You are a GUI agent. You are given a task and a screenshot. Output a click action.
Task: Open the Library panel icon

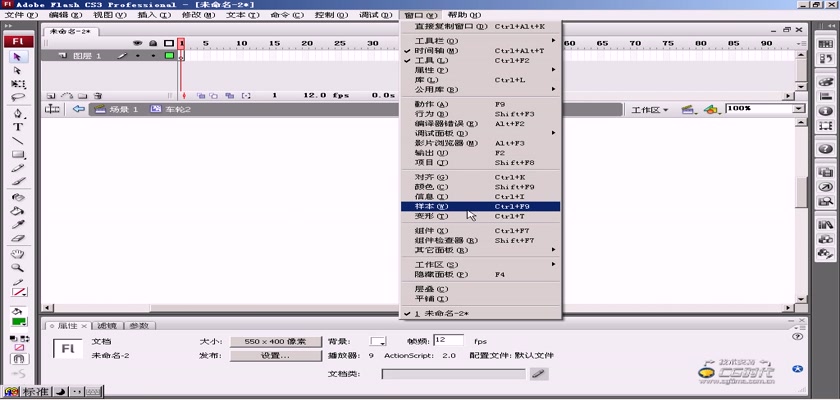(x=826, y=225)
